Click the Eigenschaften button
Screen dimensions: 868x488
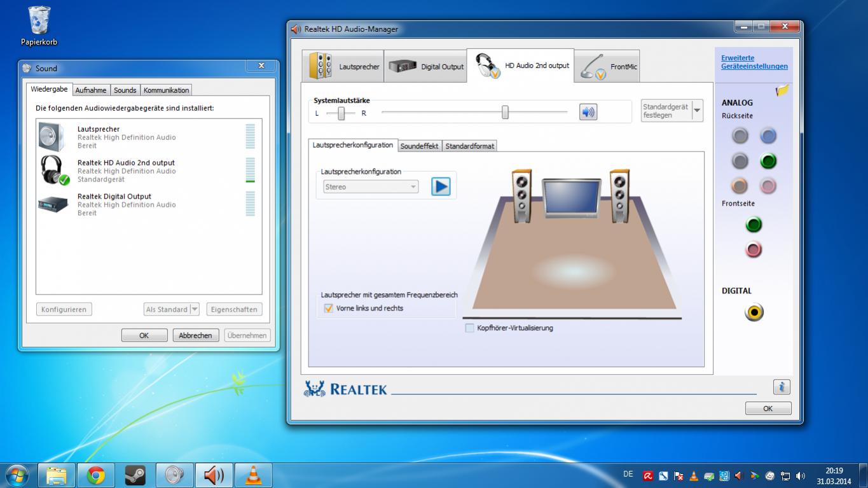coord(234,309)
